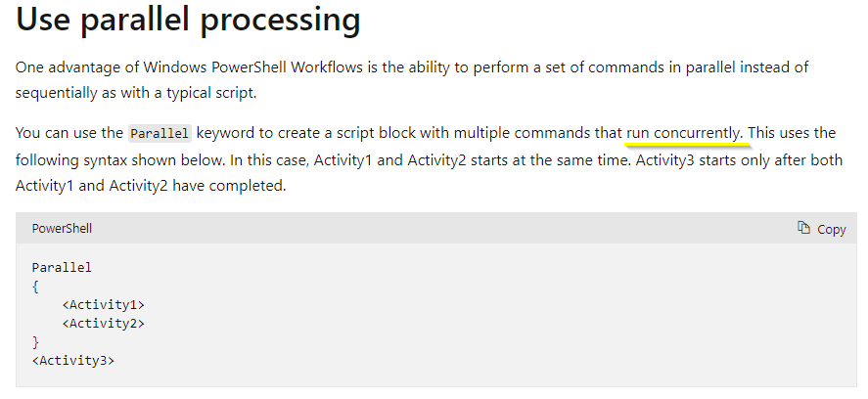Image resolution: width=868 pixels, height=399 pixels.
Task: Click the inline Parallel keyword code
Action: pos(160,133)
